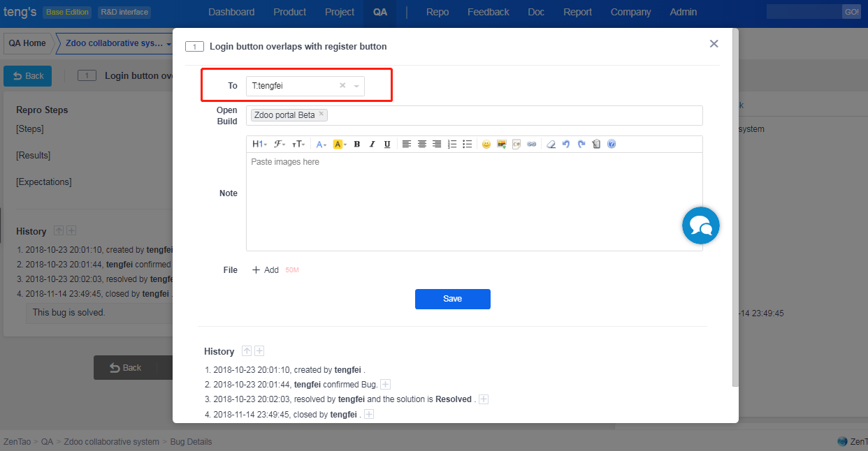Expand details of 'tengfei confirmed Bug' entry

pos(386,385)
